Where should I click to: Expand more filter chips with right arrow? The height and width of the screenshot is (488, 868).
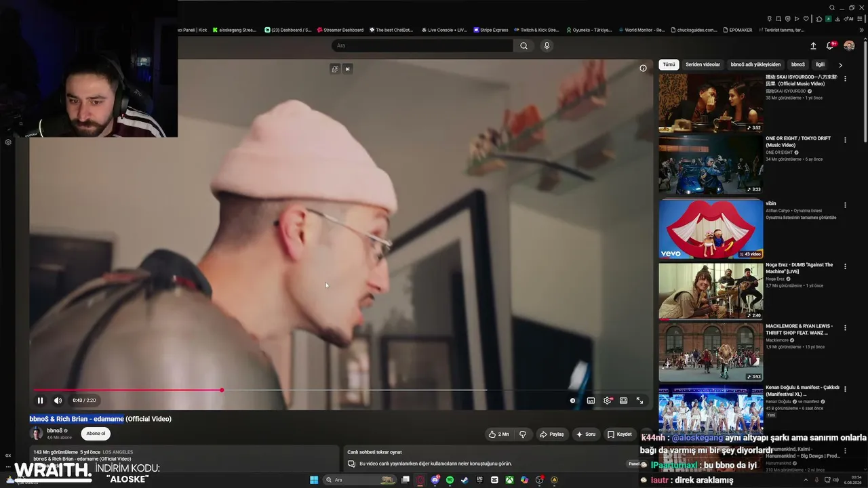point(840,65)
